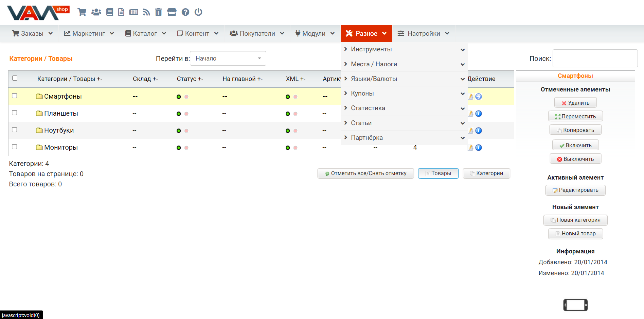Image resolution: width=644 pixels, height=319 pixels.
Task: Toggle the select-all checkbox in table header
Action: (x=15, y=78)
